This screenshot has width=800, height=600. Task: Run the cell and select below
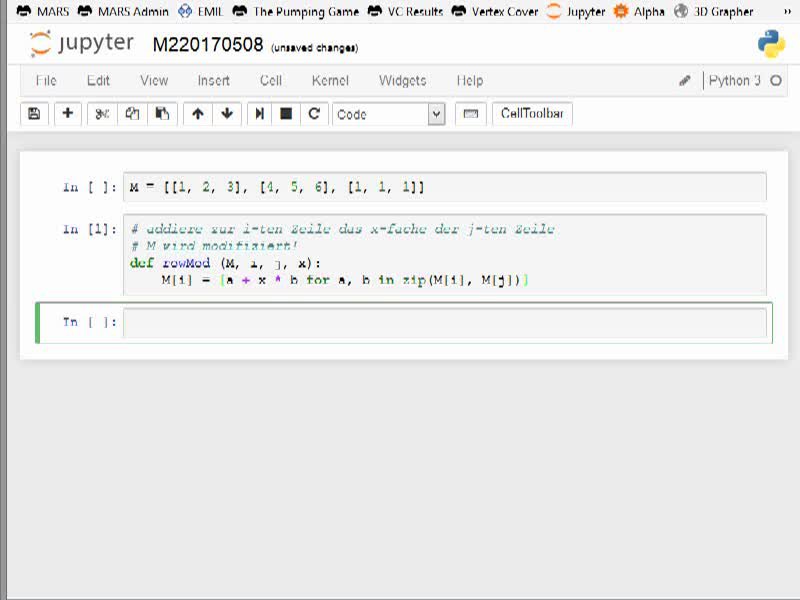tap(260, 114)
